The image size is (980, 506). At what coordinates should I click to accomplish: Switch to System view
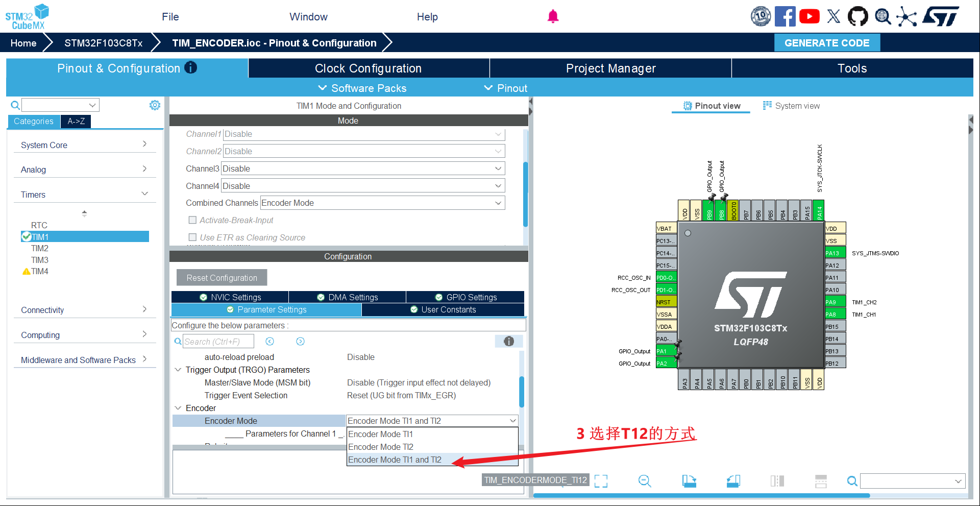point(791,106)
